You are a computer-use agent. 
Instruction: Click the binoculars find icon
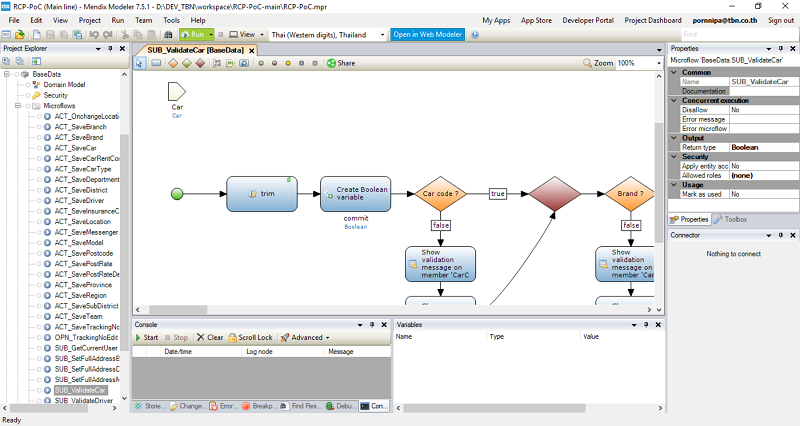[x=168, y=35]
